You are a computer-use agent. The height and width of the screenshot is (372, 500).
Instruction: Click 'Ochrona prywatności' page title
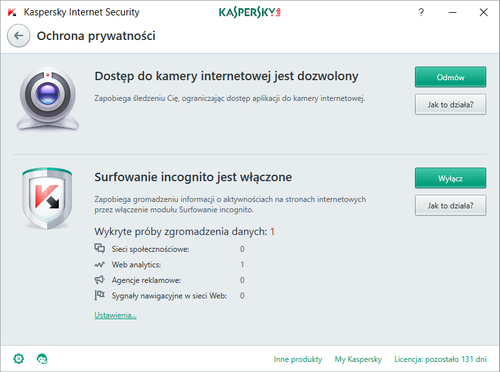(x=96, y=36)
